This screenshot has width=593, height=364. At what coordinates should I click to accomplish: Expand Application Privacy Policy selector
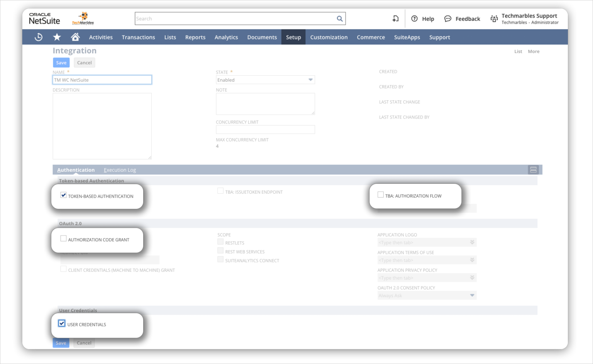[x=472, y=278]
